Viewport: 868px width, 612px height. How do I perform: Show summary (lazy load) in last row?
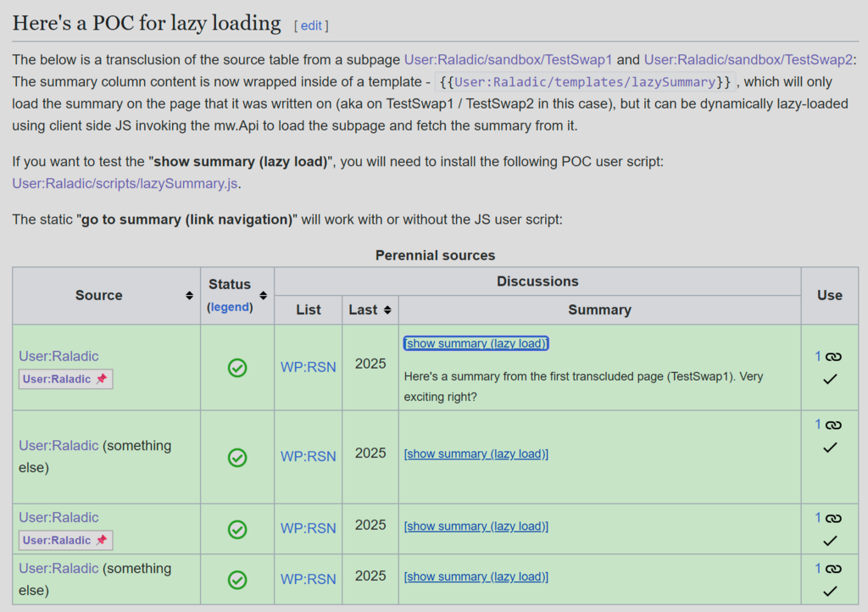pos(476,576)
